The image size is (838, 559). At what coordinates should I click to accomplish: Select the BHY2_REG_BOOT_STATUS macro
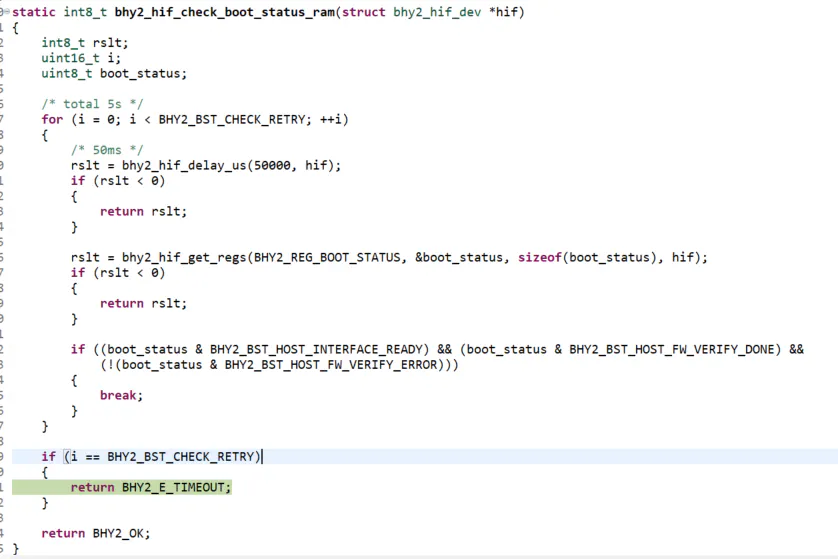click(329, 257)
